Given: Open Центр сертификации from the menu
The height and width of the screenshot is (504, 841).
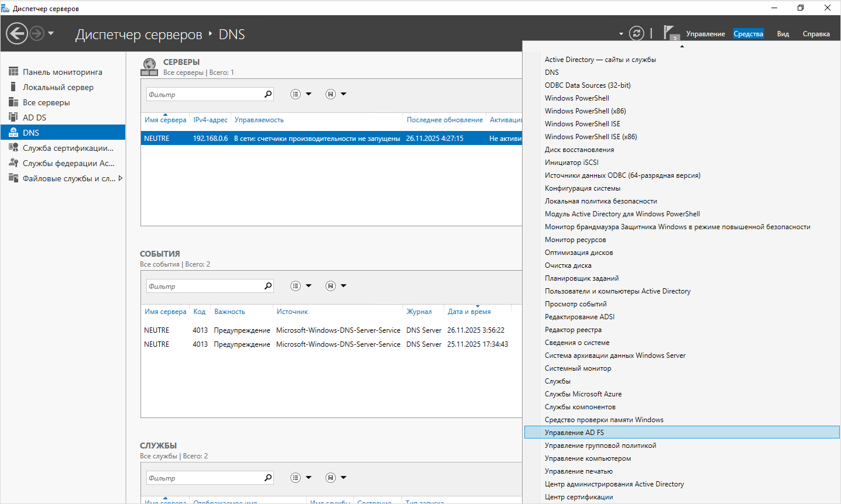Looking at the screenshot, I should point(579,497).
